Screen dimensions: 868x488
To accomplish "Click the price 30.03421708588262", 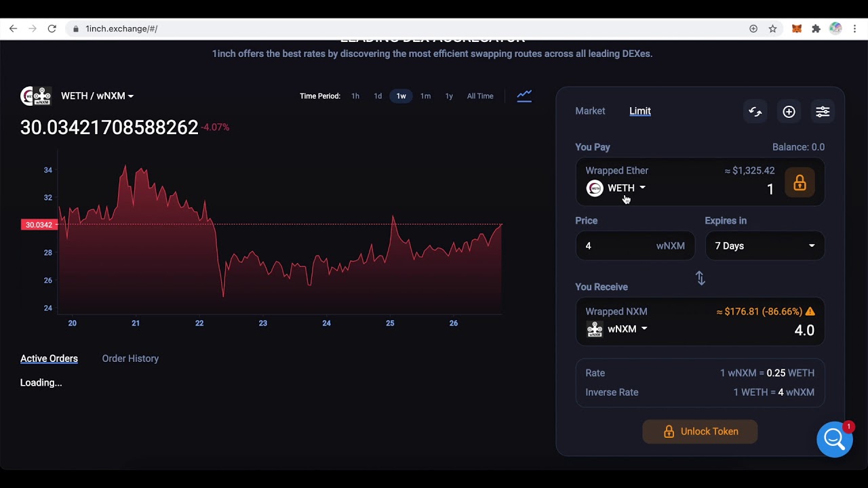I will tap(109, 127).
